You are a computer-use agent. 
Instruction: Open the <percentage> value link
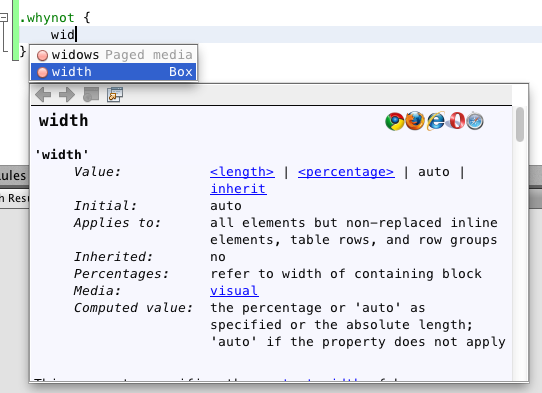pos(346,172)
